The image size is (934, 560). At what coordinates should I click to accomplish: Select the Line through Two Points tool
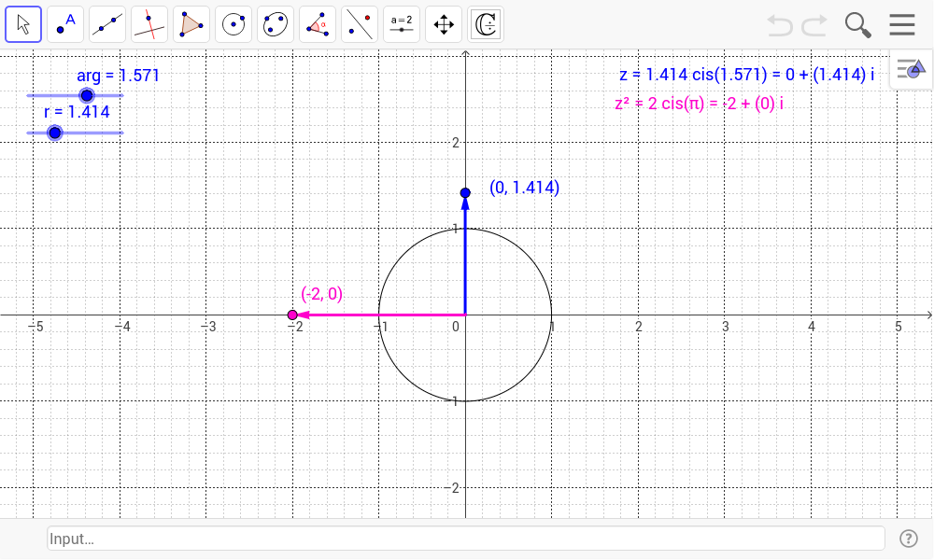pos(106,24)
